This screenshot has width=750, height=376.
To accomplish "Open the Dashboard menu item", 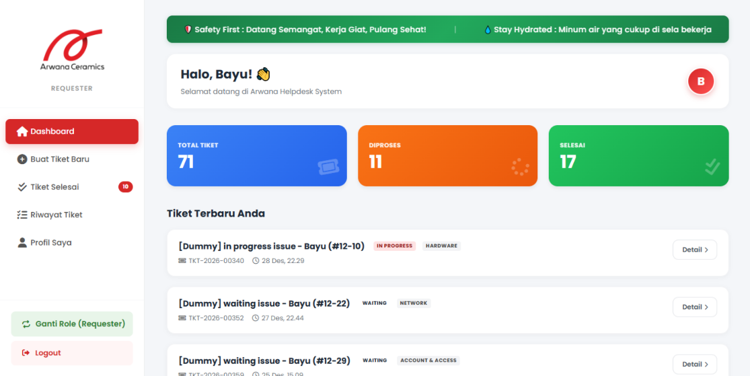I will point(72,132).
